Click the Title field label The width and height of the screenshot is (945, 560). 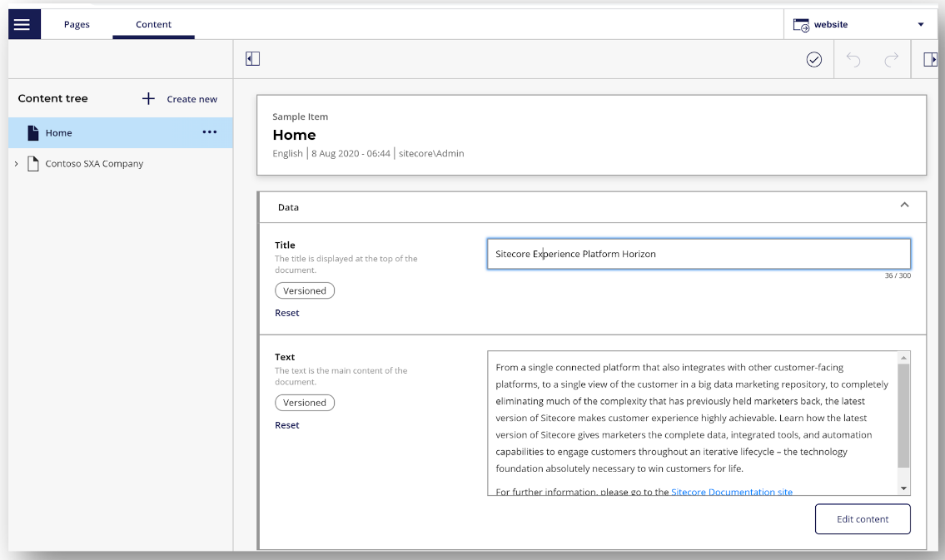(x=285, y=245)
